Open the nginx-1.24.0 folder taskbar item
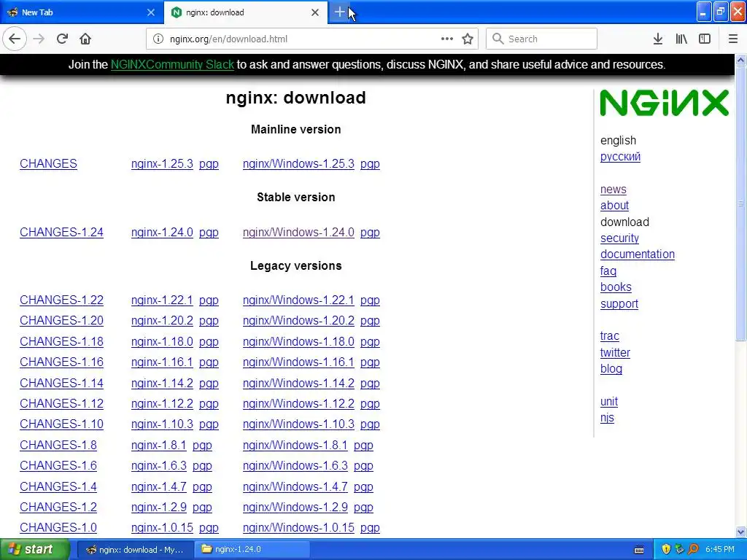The image size is (747, 560). pyautogui.click(x=252, y=549)
